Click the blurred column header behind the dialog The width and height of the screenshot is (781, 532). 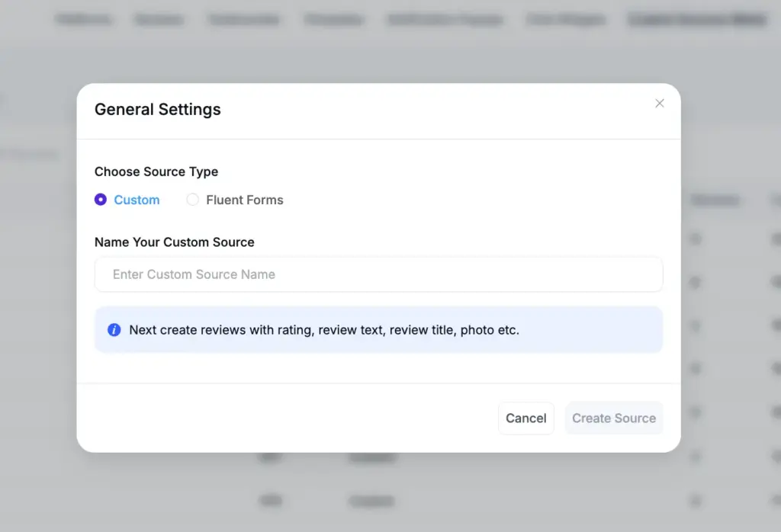(x=715, y=200)
